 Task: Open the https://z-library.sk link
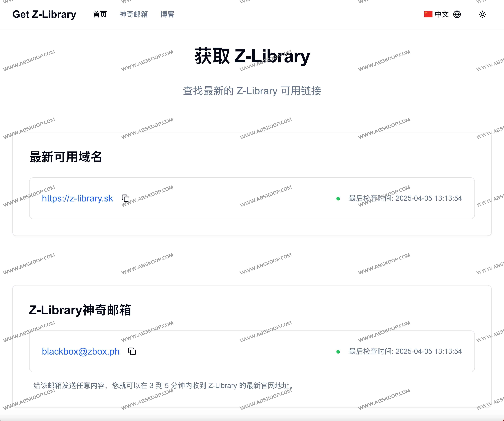tap(78, 199)
